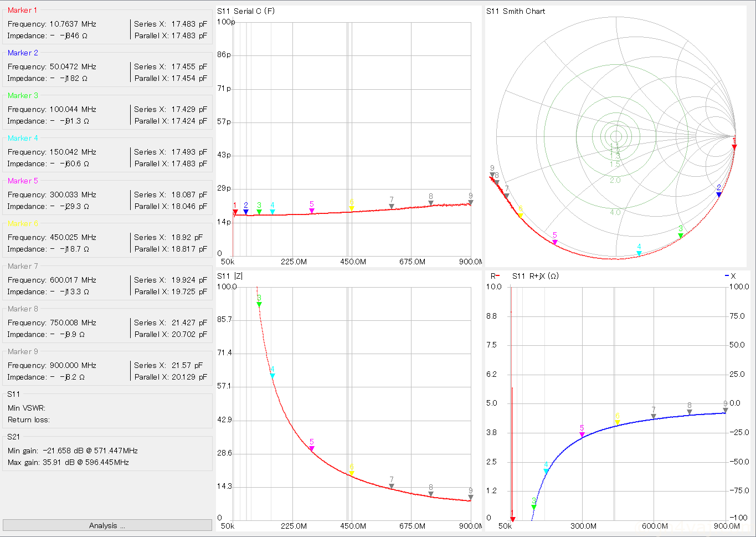
Task: Click the impedance value -j846 Ω
Action: pyautogui.click(x=73, y=35)
